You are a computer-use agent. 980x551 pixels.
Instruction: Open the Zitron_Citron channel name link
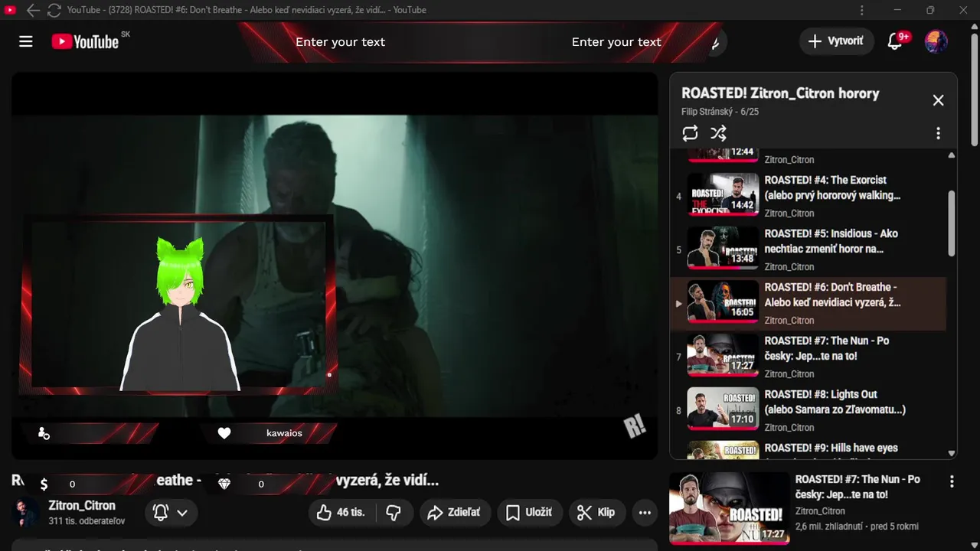click(82, 506)
